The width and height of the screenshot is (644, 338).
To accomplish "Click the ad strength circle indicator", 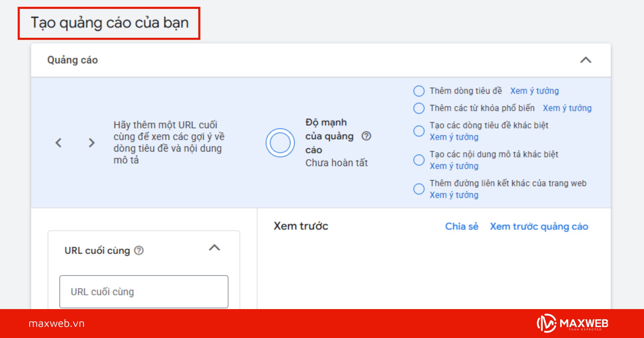I will point(280,142).
